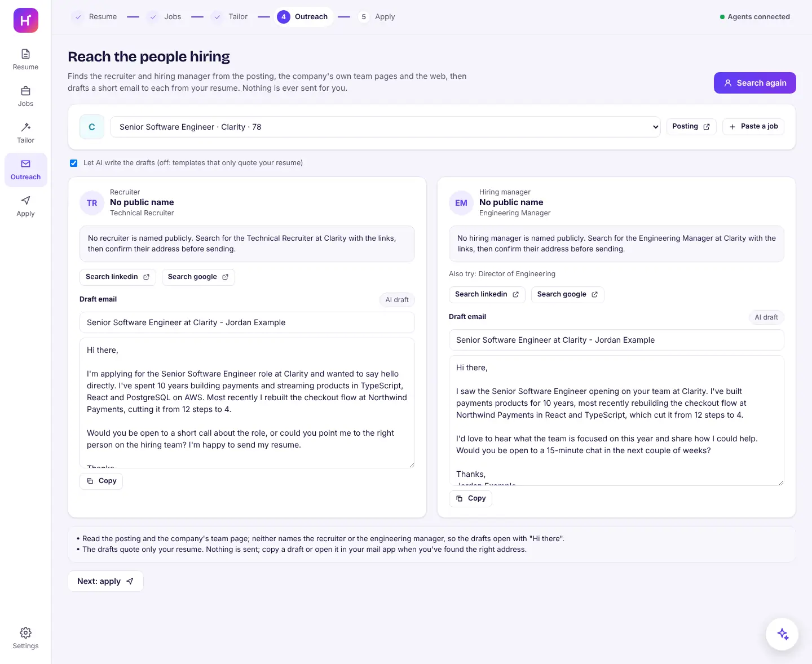Click the EM hiring manager avatar
This screenshot has height=664, width=812.
click(x=461, y=203)
